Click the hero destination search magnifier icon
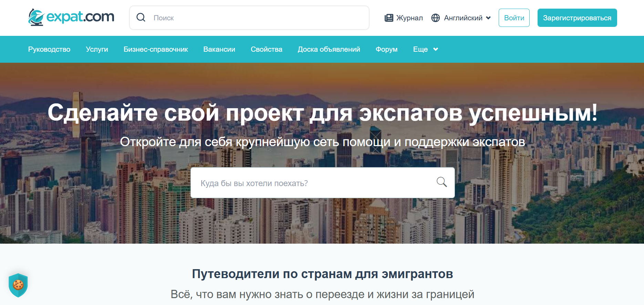The height and width of the screenshot is (305, 644). tap(442, 182)
